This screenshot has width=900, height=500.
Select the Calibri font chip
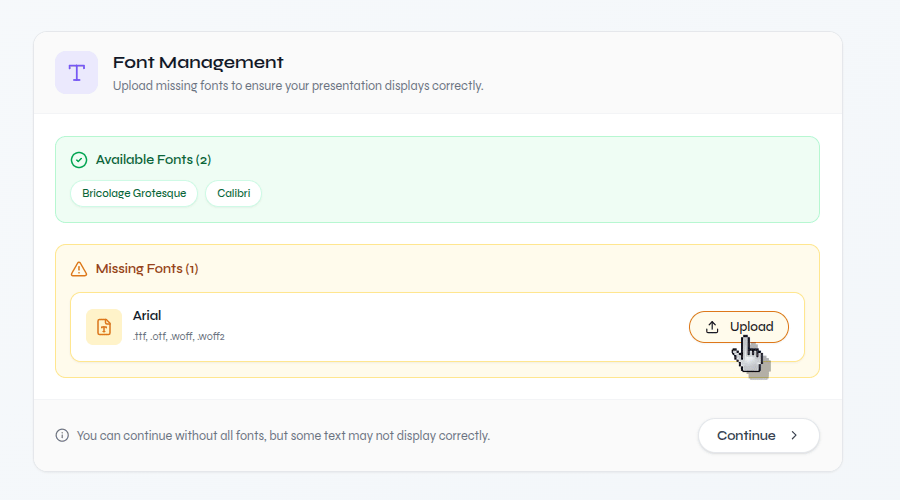(x=234, y=193)
